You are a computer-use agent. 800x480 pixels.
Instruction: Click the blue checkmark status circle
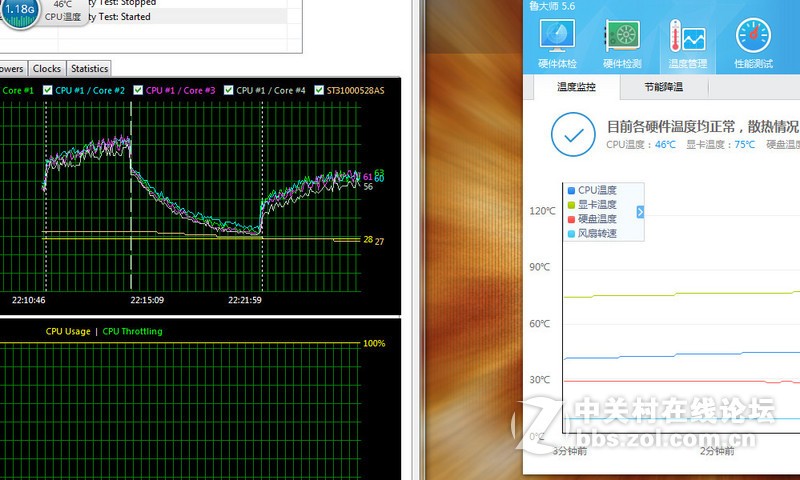tap(572, 134)
